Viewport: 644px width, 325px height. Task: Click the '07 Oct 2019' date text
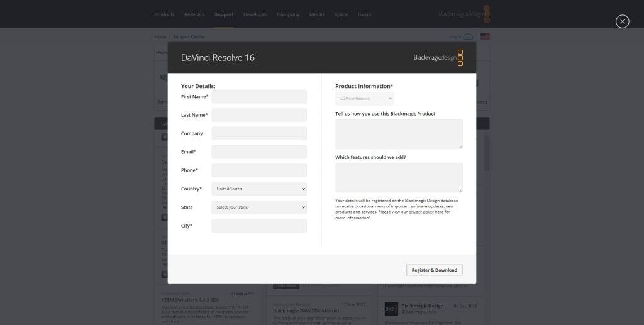[242, 294]
